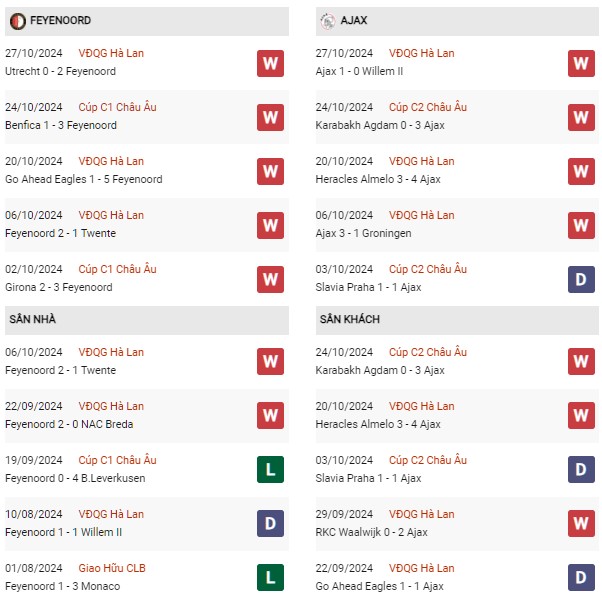
Task: Click the Ajax club crest icon
Action: tap(327, 21)
